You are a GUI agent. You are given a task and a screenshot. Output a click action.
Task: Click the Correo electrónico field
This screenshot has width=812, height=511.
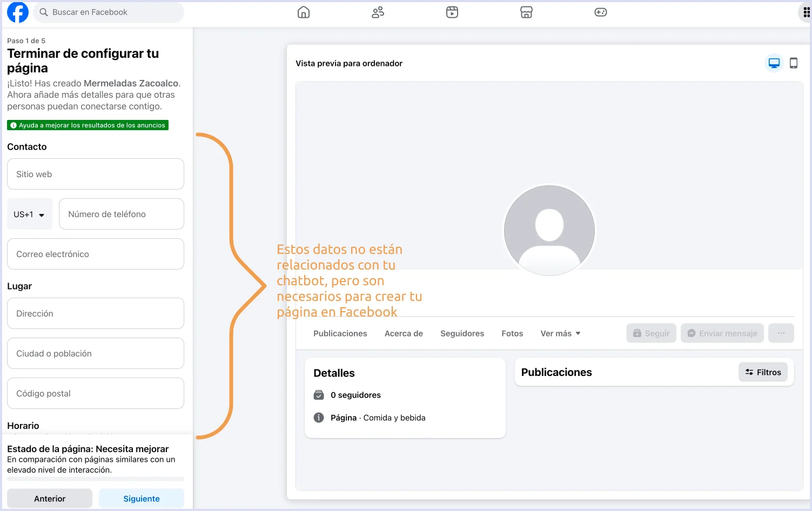tap(96, 254)
